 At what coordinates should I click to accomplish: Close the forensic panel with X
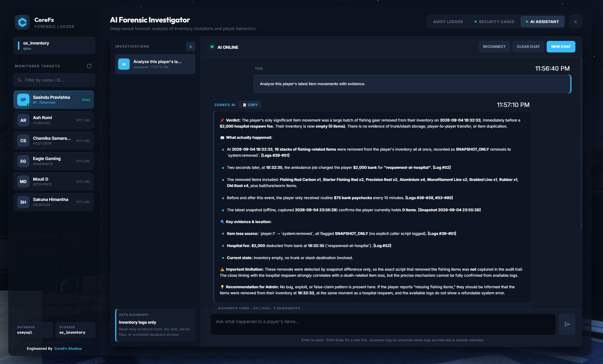[575, 22]
